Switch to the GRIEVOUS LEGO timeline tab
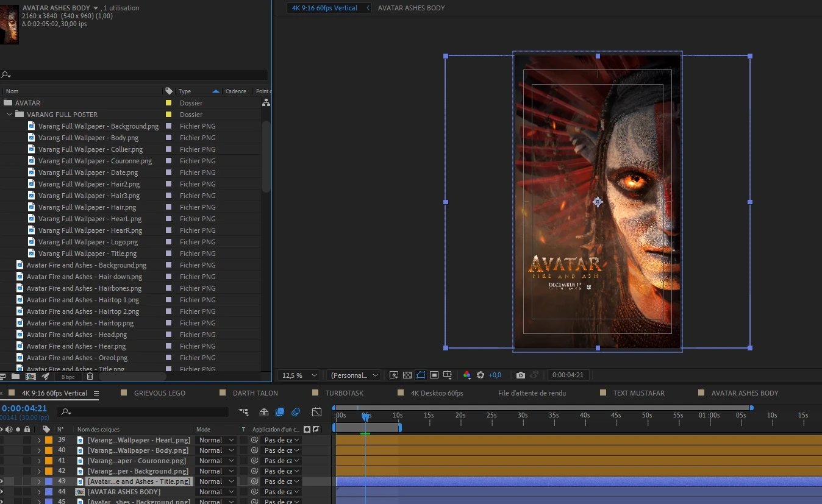Screen dimensions: 822x504 click(x=159, y=393)
